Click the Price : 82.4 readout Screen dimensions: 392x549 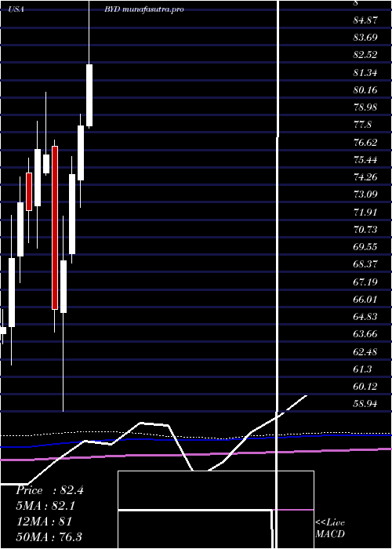[49, 490]
